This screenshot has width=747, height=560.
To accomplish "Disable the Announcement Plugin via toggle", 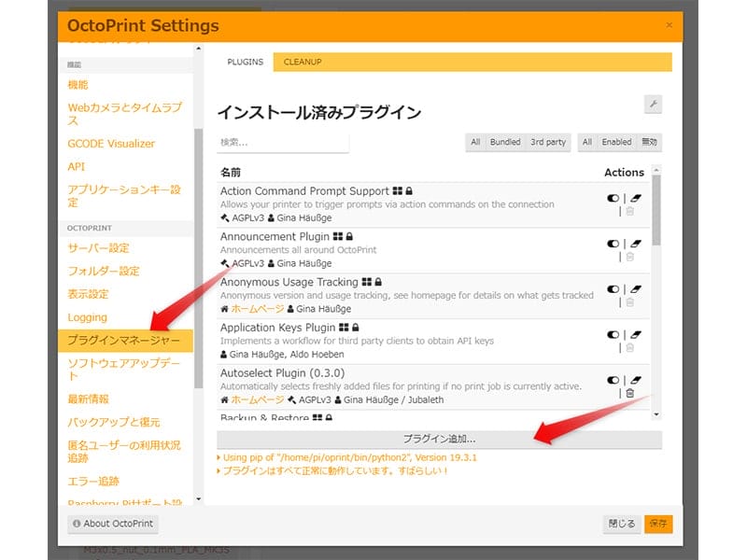I will pyautogui.click(x=613, y=244).
